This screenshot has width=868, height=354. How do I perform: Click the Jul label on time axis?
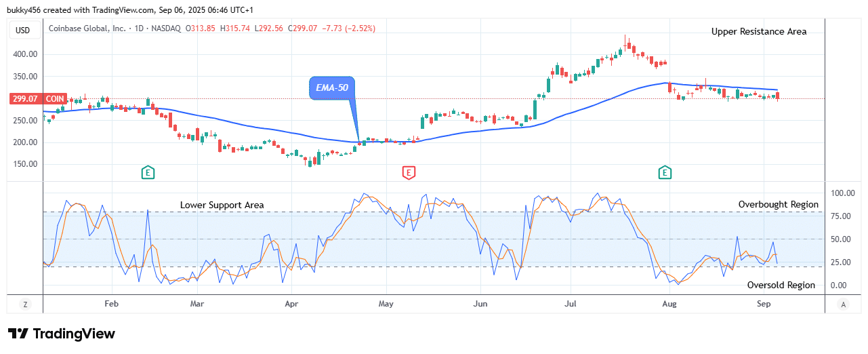(570, 304)
